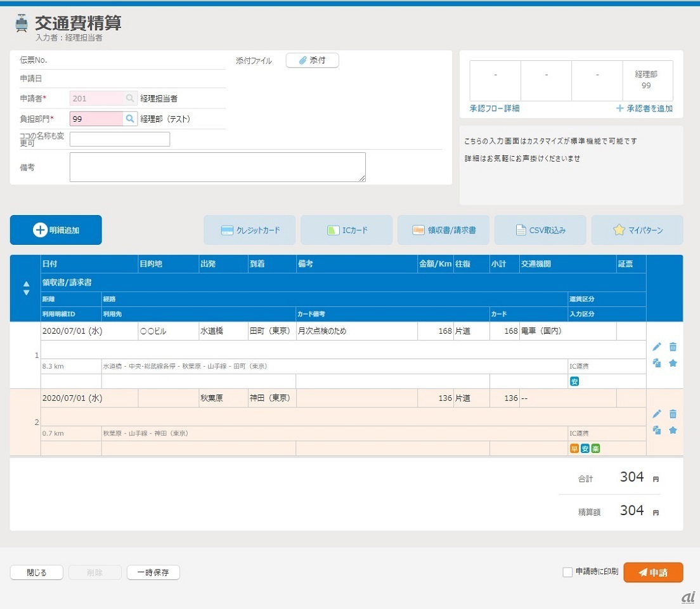Click ＋承認者を追加 to add approver
This screenshot has width=700, height=609.
[644, 108]
